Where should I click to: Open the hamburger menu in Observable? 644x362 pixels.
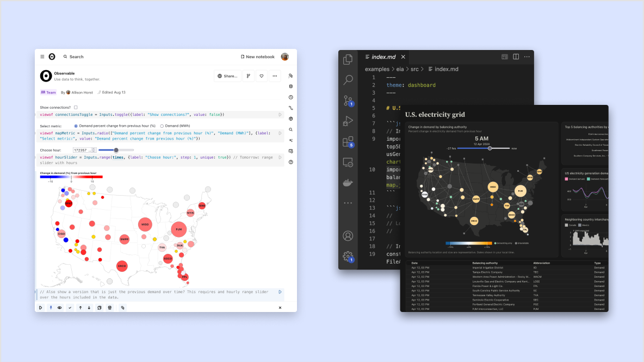click(x=42, y=57)
